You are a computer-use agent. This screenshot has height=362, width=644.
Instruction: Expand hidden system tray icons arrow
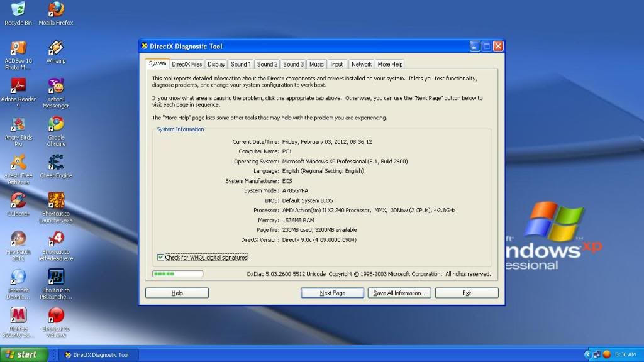(x=587, y=354)
